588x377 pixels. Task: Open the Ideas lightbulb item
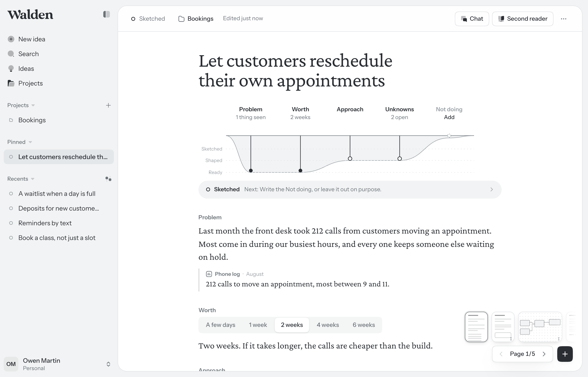tap(59, 69)
